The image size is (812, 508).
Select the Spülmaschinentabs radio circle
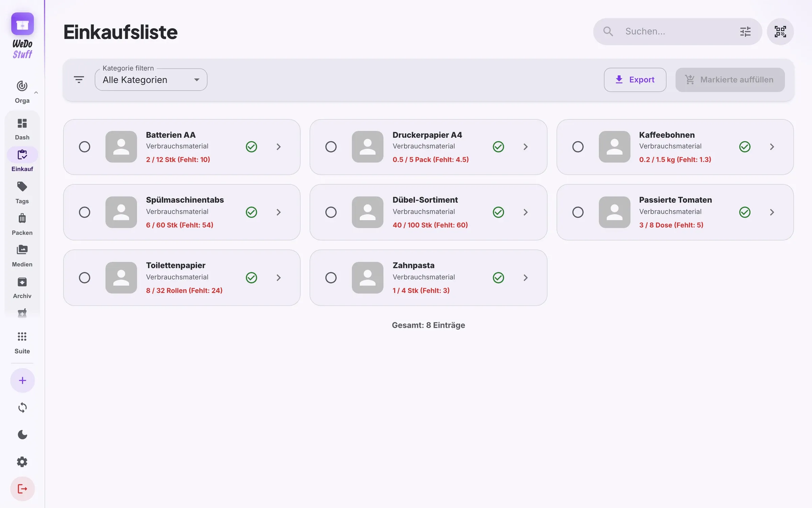(84, 212)
